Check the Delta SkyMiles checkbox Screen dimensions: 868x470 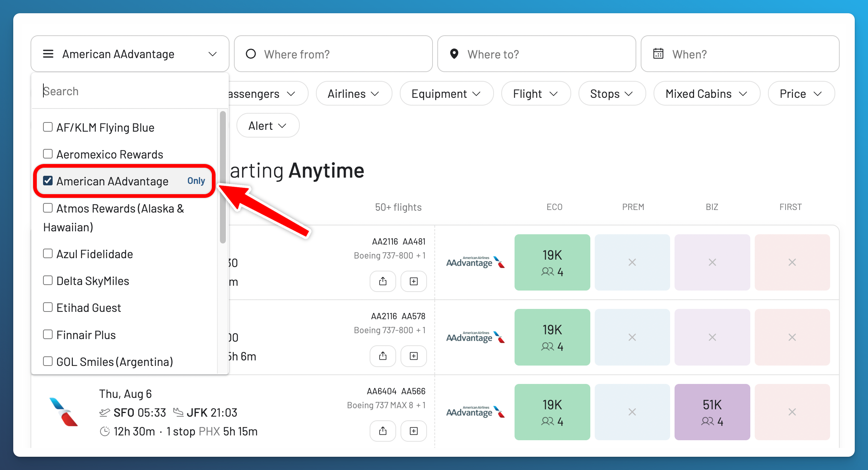[x=48, y=280]
